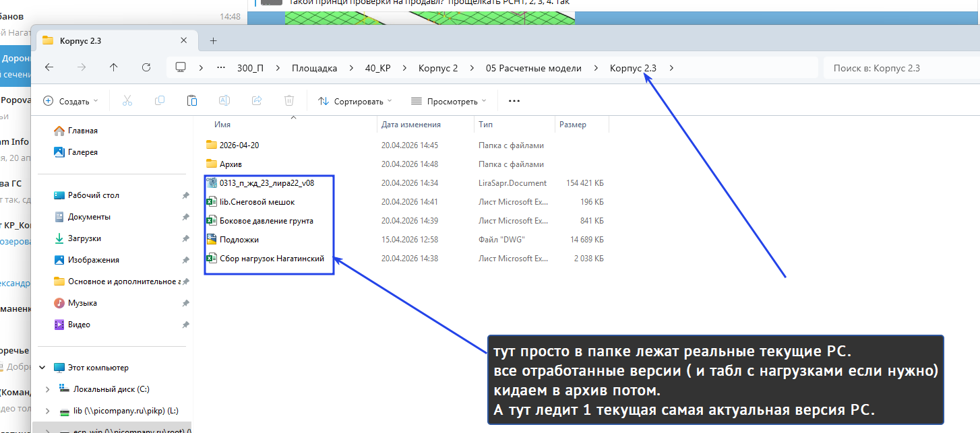
Task: Open Документы quick access item
Action: [89, 217]
